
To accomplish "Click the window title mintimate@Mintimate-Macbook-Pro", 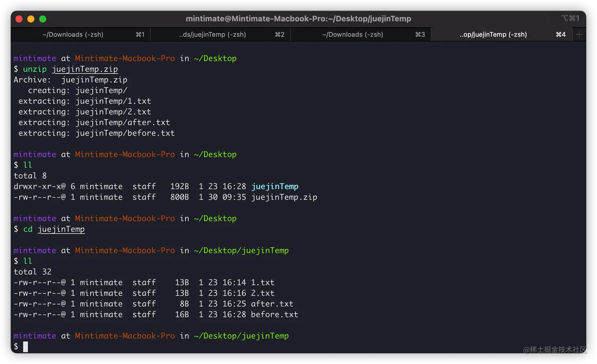I will [298, 19].
